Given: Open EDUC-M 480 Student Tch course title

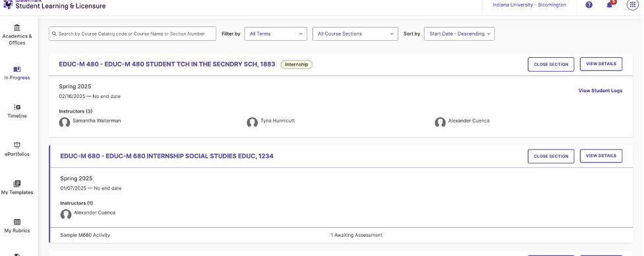Looking at the screenshot, I should click(x=167, y=64).
